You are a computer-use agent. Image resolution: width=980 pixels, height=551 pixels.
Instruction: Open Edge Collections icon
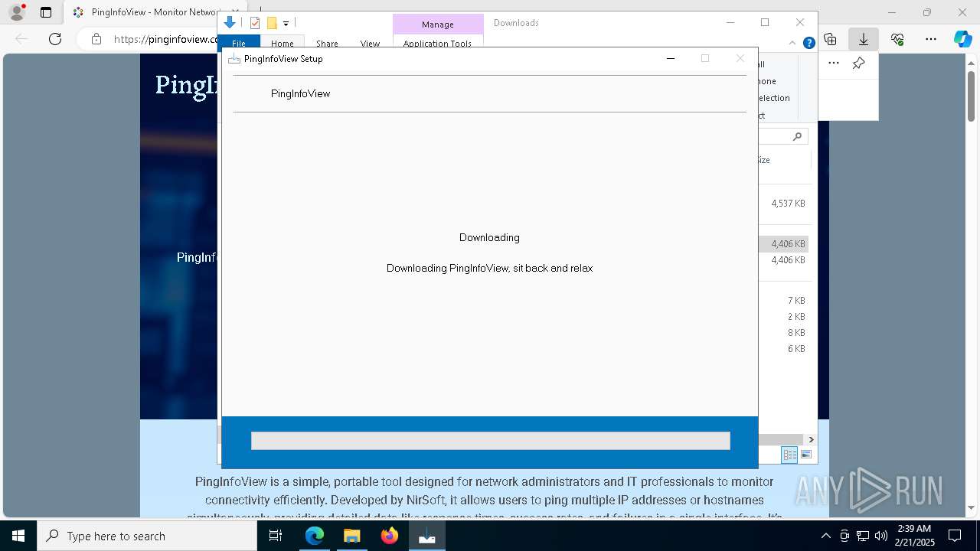pos(830,39)
